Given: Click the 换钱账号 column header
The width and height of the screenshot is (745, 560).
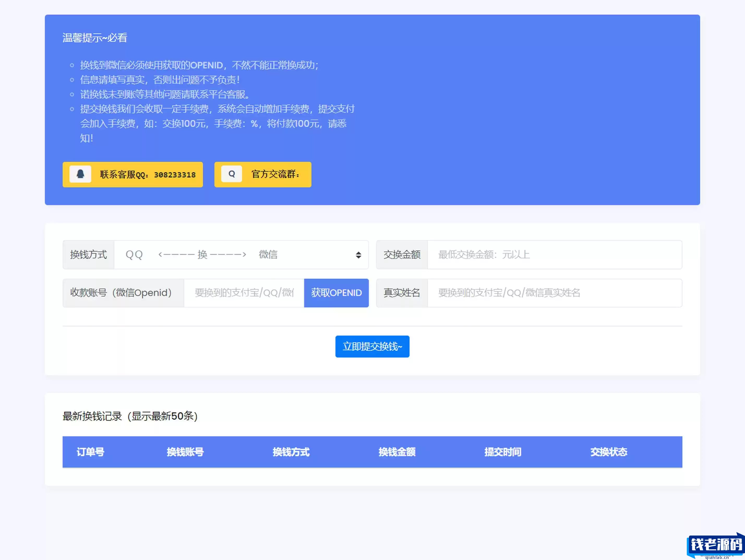Looking at the screenshot, I should pyautogui.click(x=185, y=452).
